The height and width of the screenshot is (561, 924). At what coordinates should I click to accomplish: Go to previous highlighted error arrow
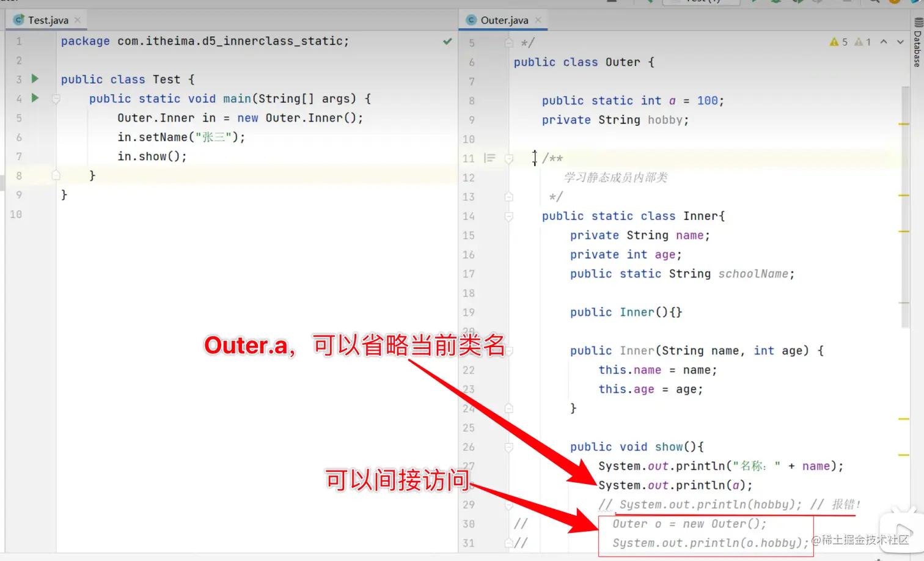884,42
